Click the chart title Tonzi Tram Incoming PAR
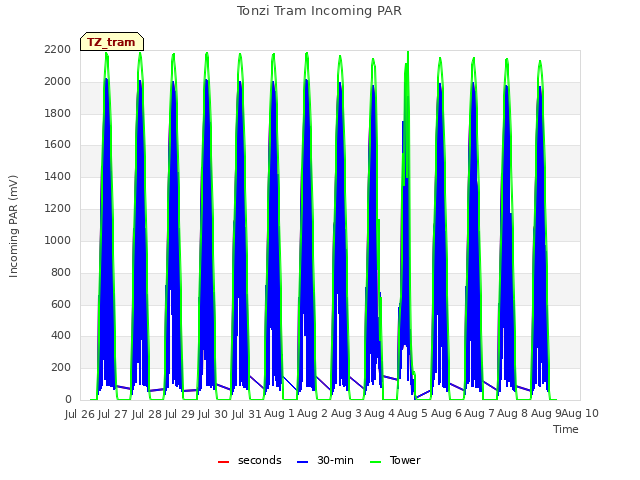The width and height of the screenshot is (640, 480). 319,11
